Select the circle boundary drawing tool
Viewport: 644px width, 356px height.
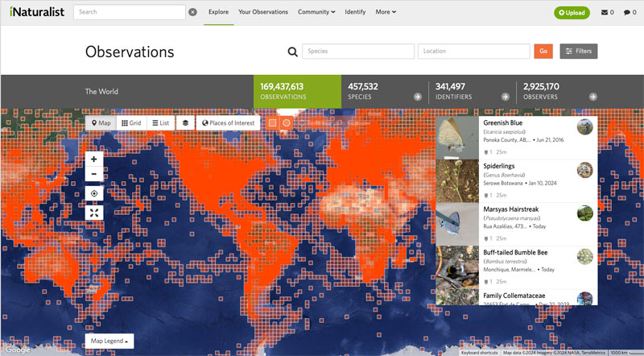tap(287, 123)
